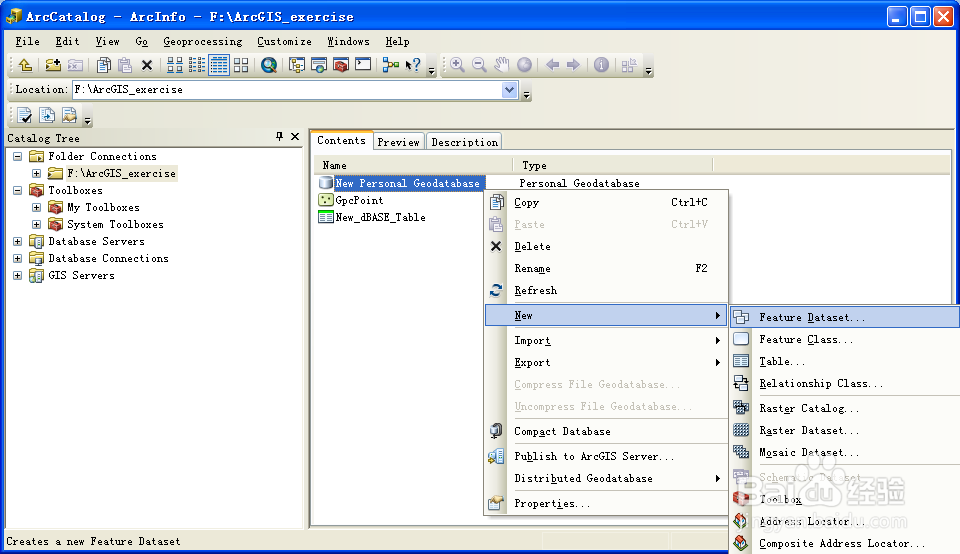Click the Disconnect From Folder icon
This screenshot has height=554, width=960.
click(x=75, y=65)
